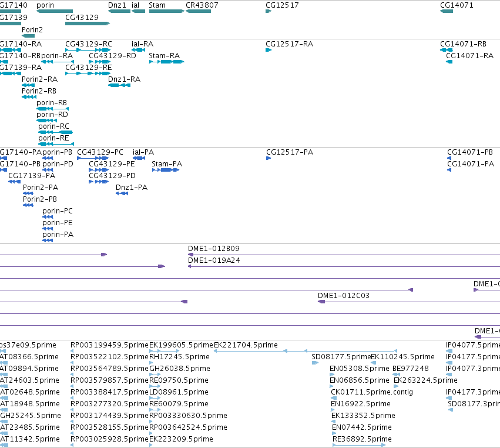The width and height of the screenshot is (500, 448).
Task: Select protein CG43129-PC
Action: [93, 158]
